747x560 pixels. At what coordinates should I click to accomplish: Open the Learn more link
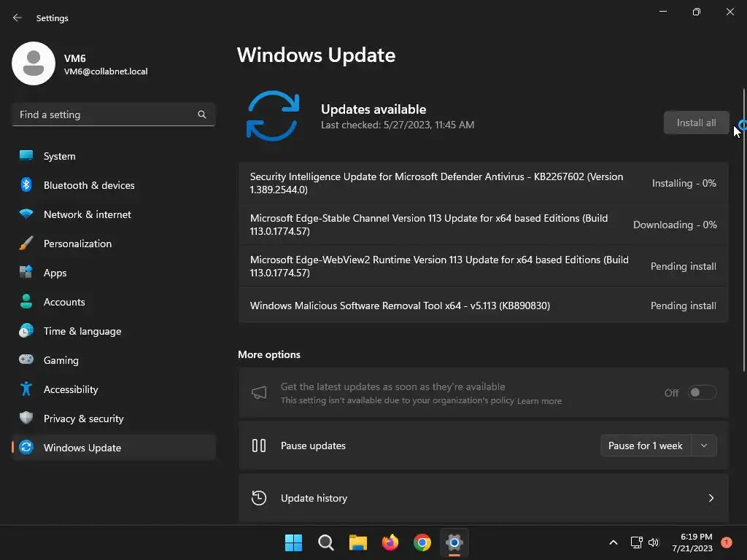(x=539, y=401)
